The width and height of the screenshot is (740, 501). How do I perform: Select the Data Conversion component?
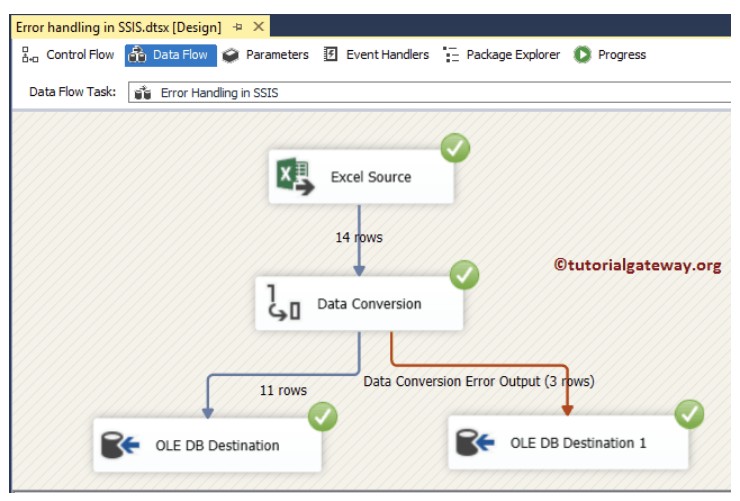coord(359,303)
